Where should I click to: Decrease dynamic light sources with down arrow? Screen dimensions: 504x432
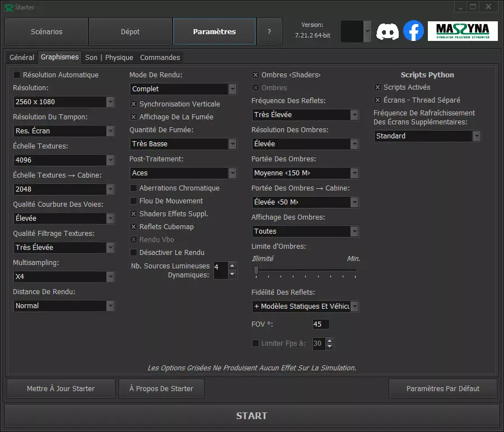pos(232,274)
